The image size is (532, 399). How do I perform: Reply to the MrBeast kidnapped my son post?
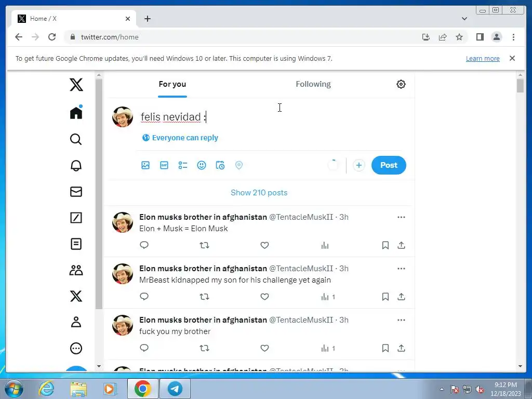pos(144,297)
